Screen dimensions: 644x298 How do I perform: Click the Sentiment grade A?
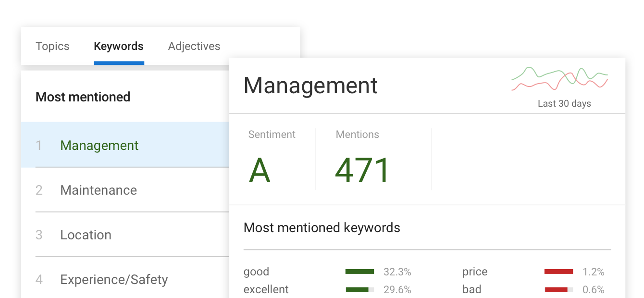(260, 171)
